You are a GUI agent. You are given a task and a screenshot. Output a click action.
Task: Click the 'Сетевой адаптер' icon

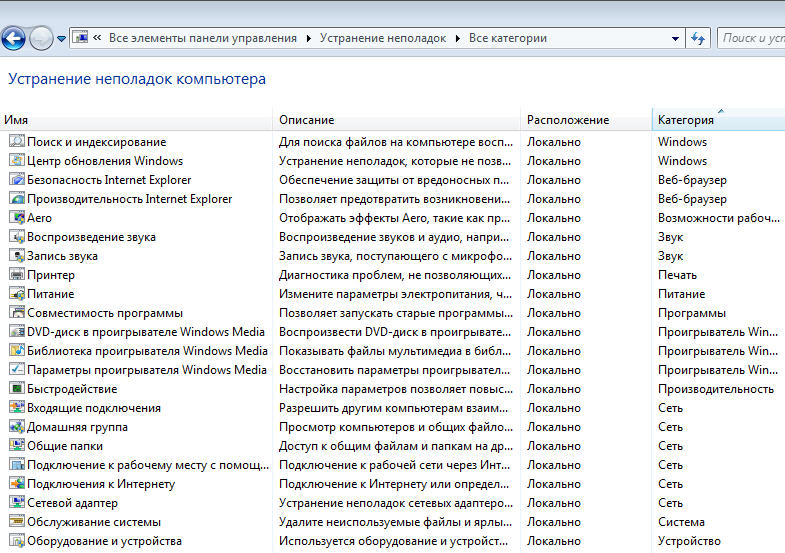click(x=17, y=503)
